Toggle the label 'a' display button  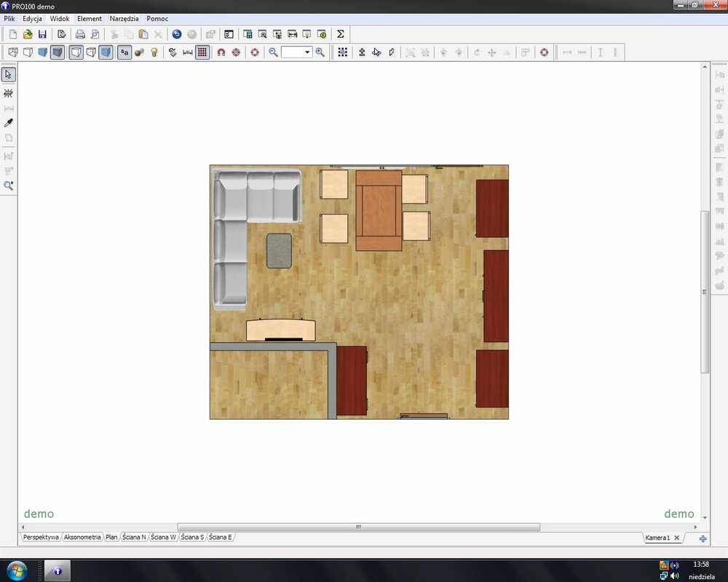coord(124,52)
